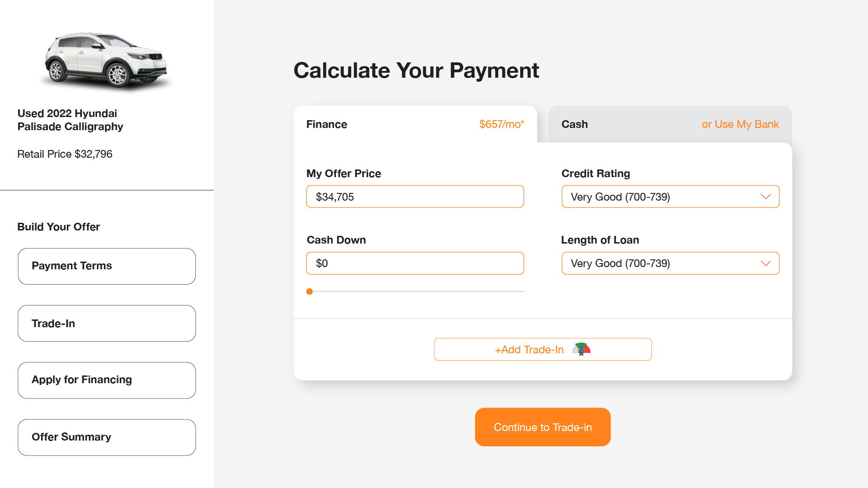
Task: Click the trade-in gauge icon
Action: [x=581, y=349]
